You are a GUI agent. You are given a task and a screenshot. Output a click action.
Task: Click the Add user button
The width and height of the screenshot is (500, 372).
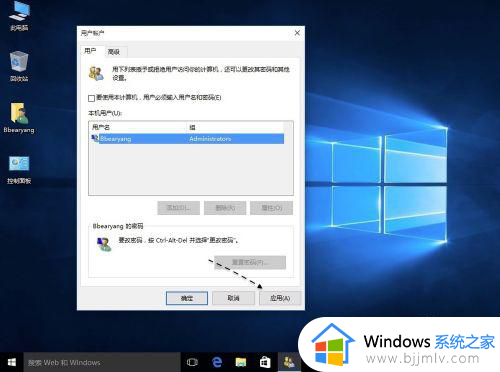[x=179, y=208]
